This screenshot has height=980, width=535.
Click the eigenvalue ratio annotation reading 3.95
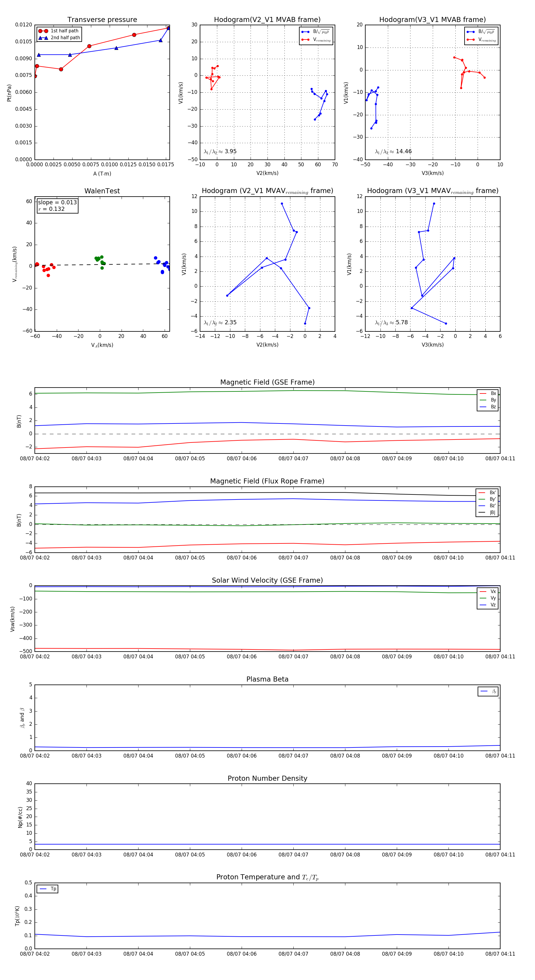pyautogui.click(x=220, y=151)
